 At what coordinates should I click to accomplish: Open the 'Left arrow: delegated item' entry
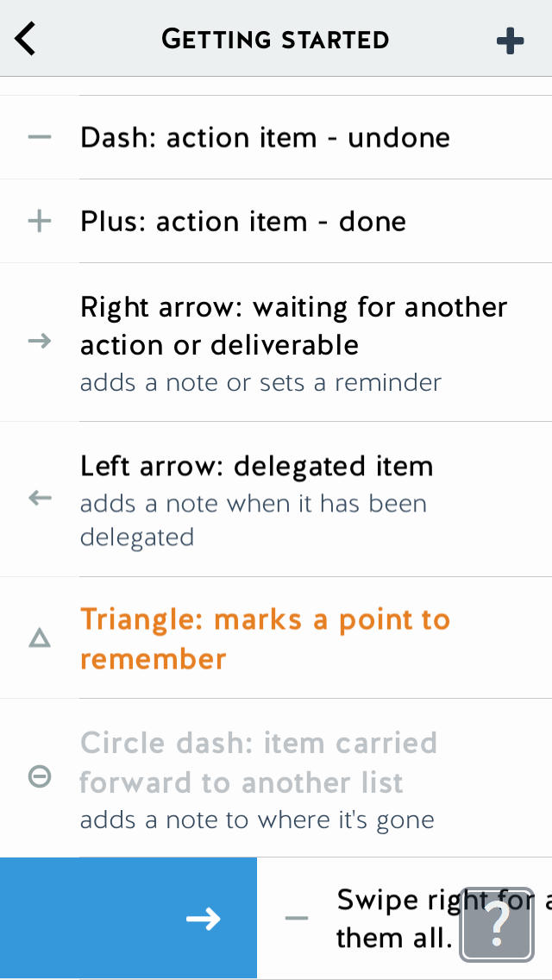click(276, 499)
